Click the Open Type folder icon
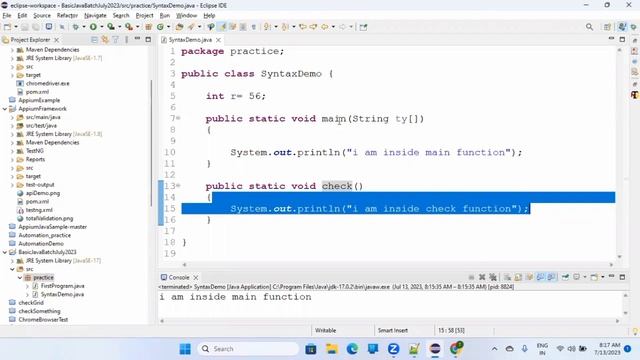Viewport: 640px width, 360px height. [179, 27]
